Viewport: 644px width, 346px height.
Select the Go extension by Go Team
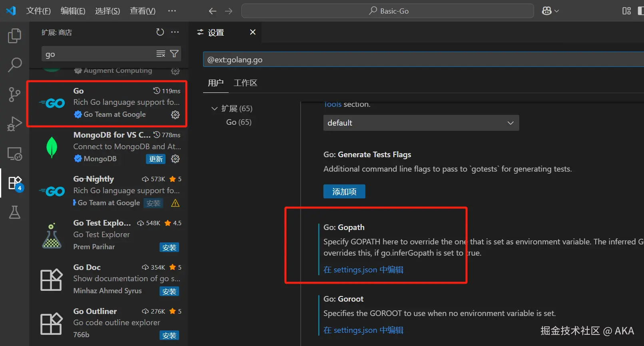pos(109,103)
